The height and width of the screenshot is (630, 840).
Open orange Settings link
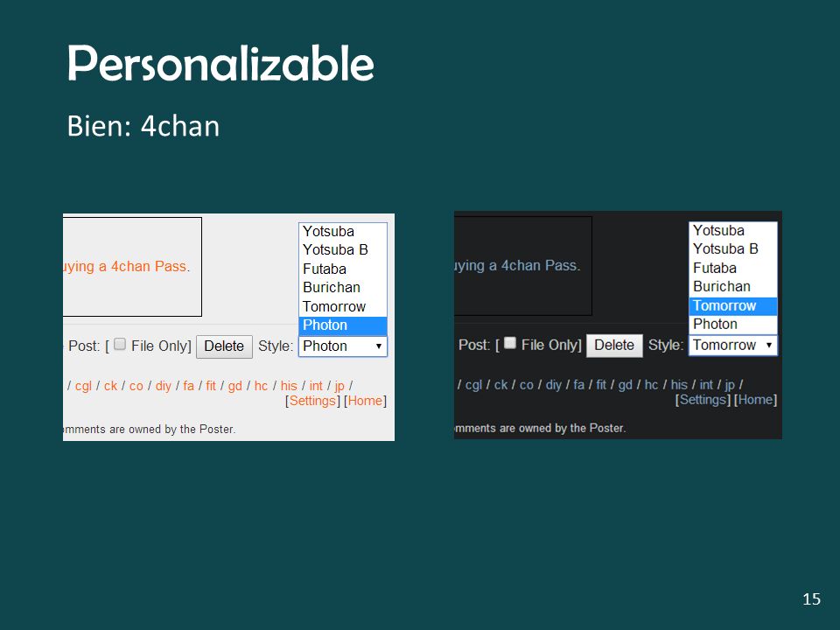tap(312, 401)
